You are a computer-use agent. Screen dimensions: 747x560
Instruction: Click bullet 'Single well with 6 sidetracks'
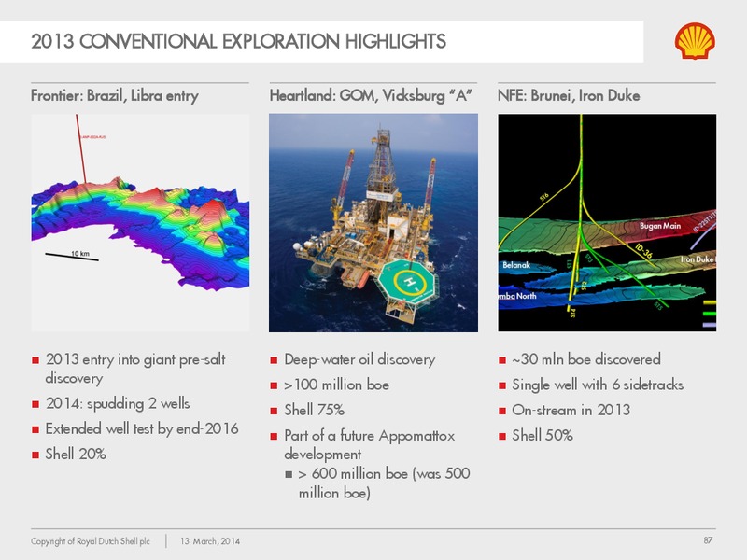(598, 385)
